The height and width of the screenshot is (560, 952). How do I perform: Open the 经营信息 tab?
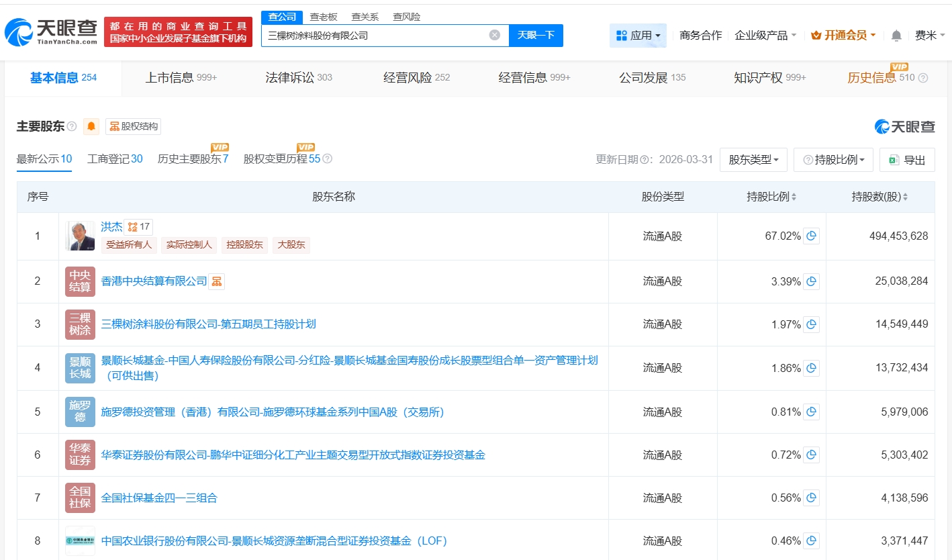534,78
